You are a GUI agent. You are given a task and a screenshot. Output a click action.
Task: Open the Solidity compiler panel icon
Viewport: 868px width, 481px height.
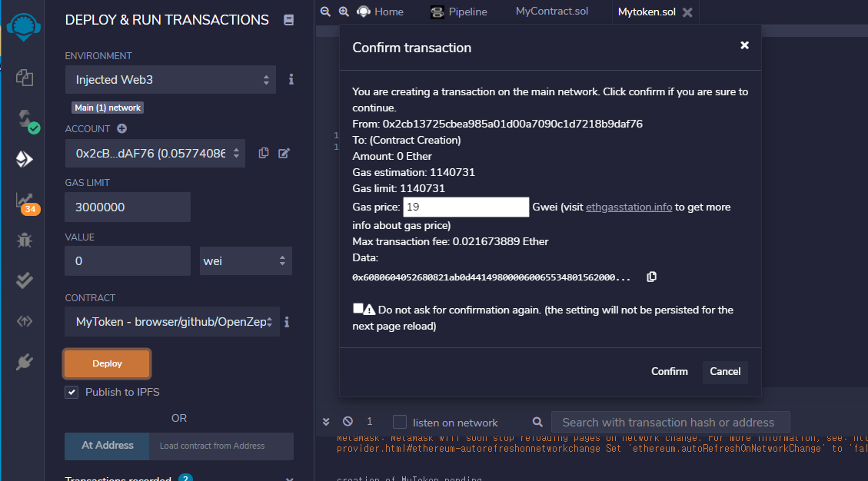(27, 120)
